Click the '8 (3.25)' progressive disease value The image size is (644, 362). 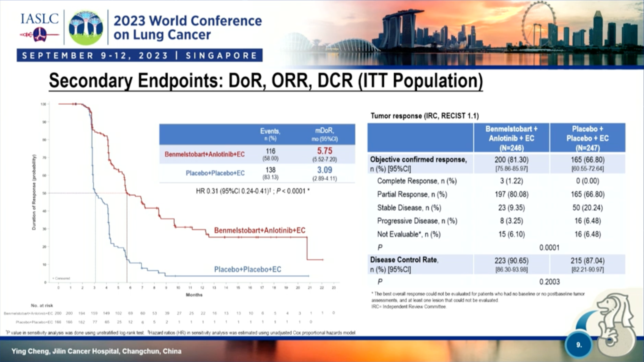(x=511, y=221)
